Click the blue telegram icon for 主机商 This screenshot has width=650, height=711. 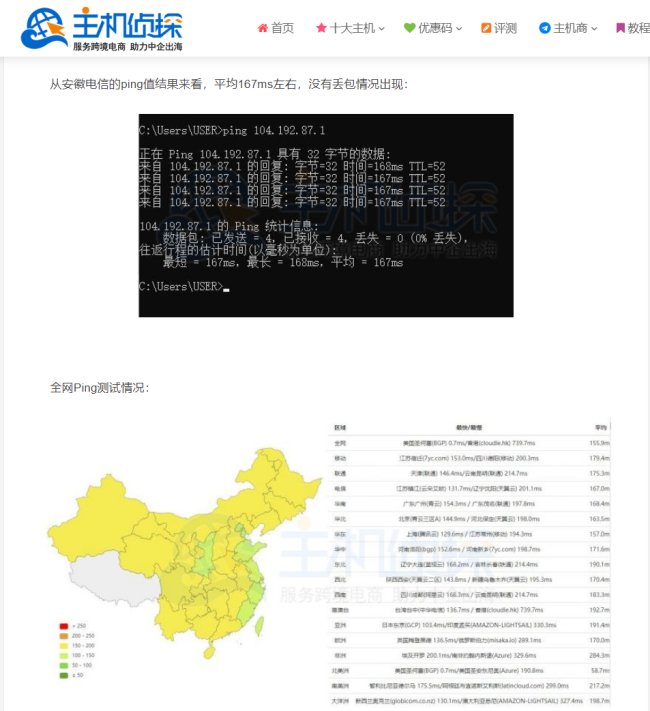click(544, 28)
